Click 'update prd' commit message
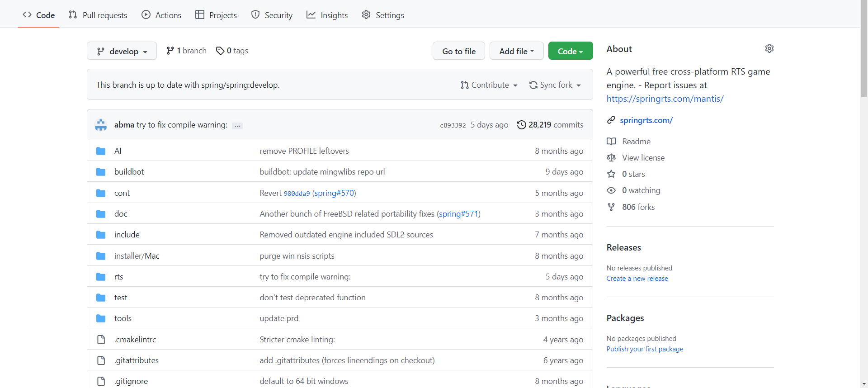 (279, 318)
